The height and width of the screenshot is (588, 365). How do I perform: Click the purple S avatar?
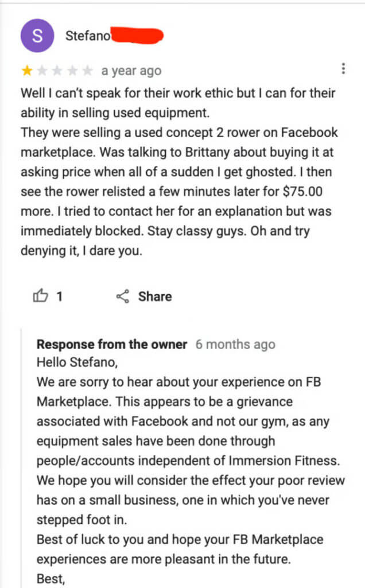(37, 36)
